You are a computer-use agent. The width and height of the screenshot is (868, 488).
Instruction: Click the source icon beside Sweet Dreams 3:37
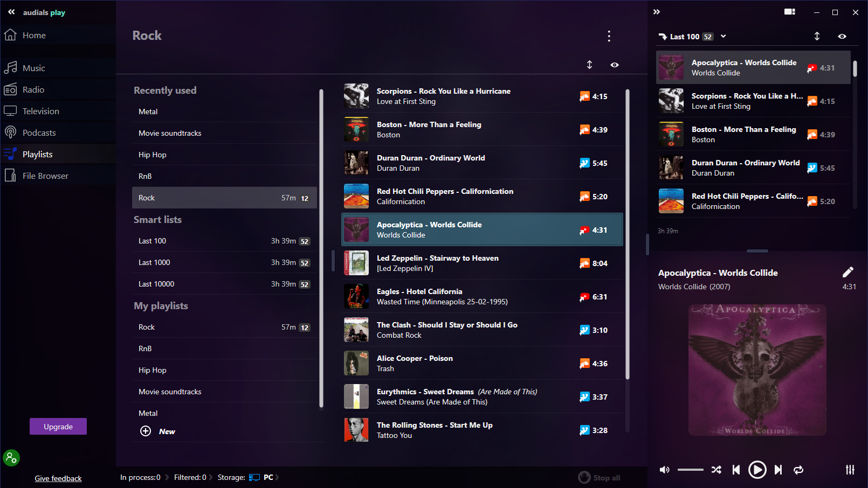[x=584, y=397]
